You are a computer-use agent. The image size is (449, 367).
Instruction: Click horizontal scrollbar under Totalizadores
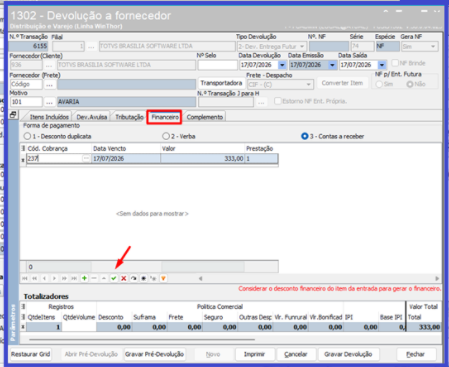[x=142, y=339]
